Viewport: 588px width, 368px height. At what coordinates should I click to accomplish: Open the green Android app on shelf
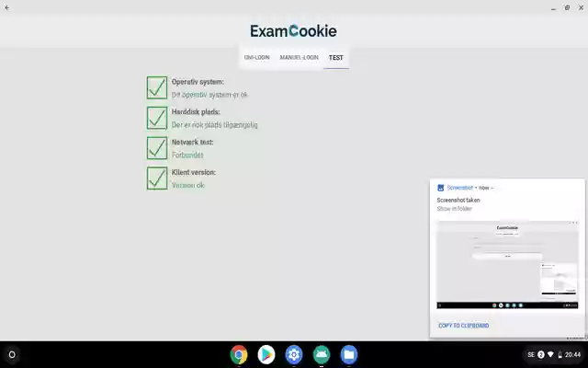tap(322, 354)
